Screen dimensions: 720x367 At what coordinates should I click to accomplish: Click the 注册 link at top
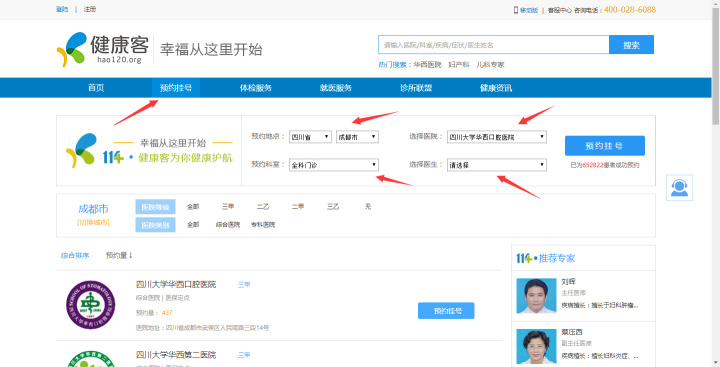click(x=90, y=9)
